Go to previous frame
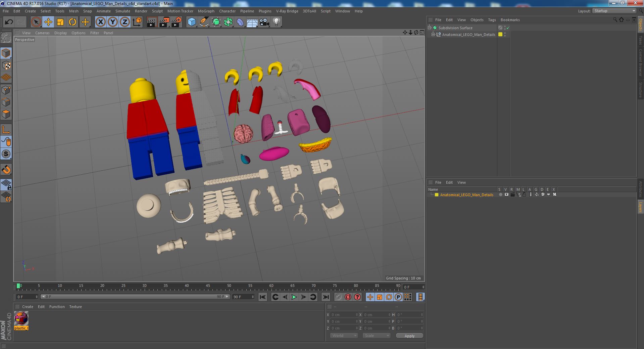This screenshot has width=644, height=349. (285, 297)
